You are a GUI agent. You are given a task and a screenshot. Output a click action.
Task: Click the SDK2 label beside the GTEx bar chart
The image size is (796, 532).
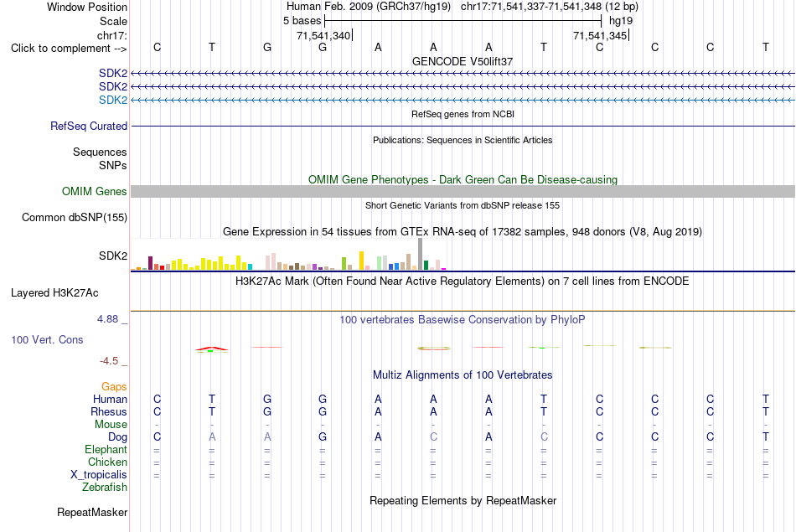click(x=113, y=256)
